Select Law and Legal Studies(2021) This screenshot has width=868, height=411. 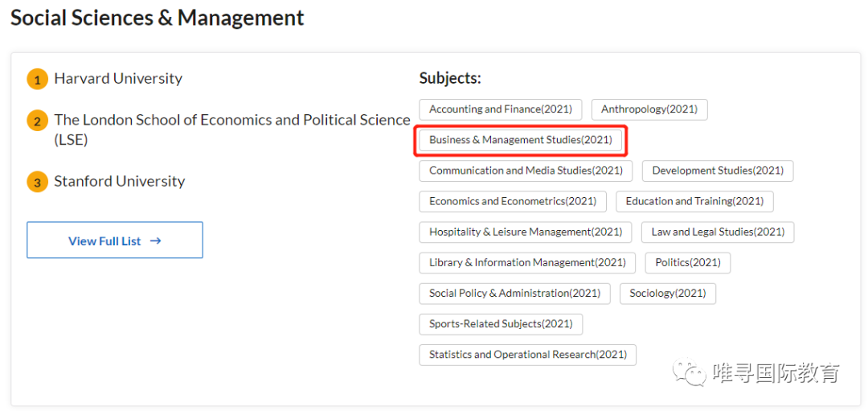coord(718,232)
